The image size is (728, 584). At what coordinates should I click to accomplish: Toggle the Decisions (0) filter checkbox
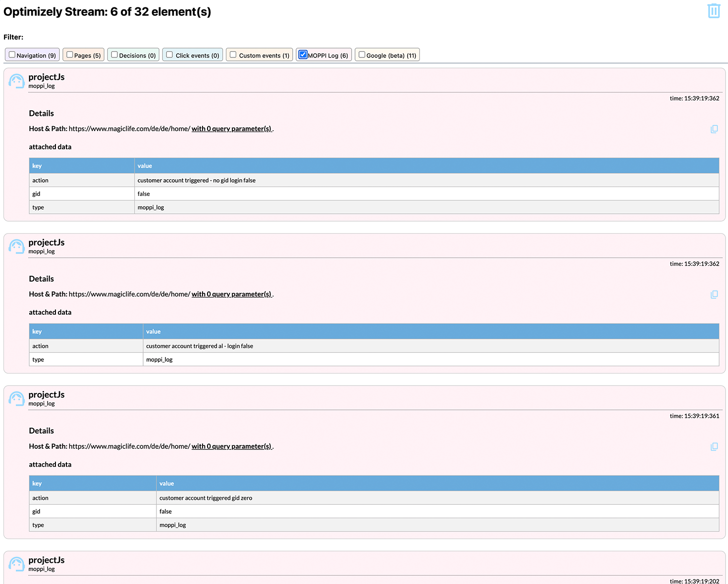point(114,55)
